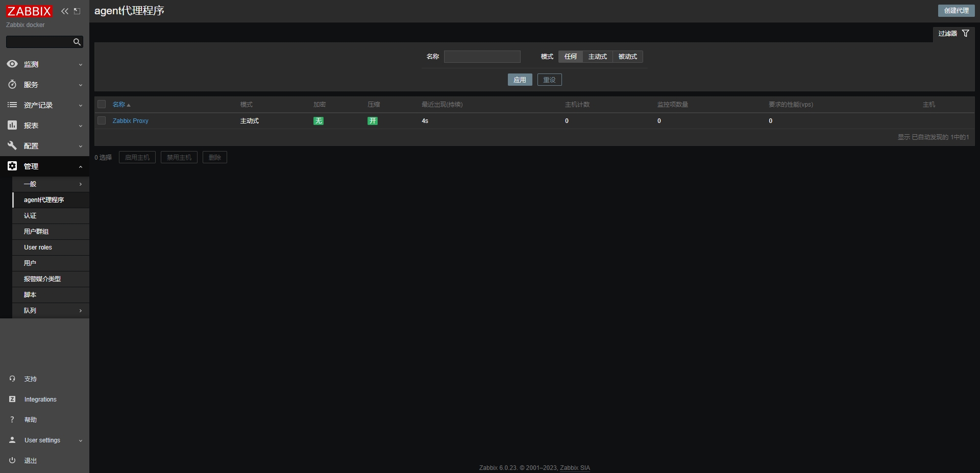Expand the 一般 submenu arrow
The height and width of the screenshot is (473, 980).
click(80, 184)
